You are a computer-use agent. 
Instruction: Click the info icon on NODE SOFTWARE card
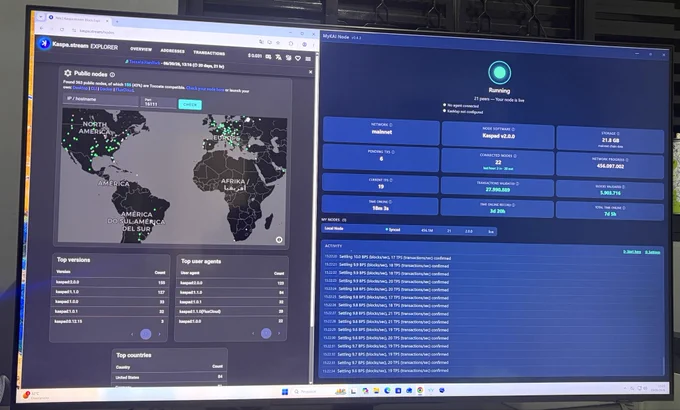(513, 129)
